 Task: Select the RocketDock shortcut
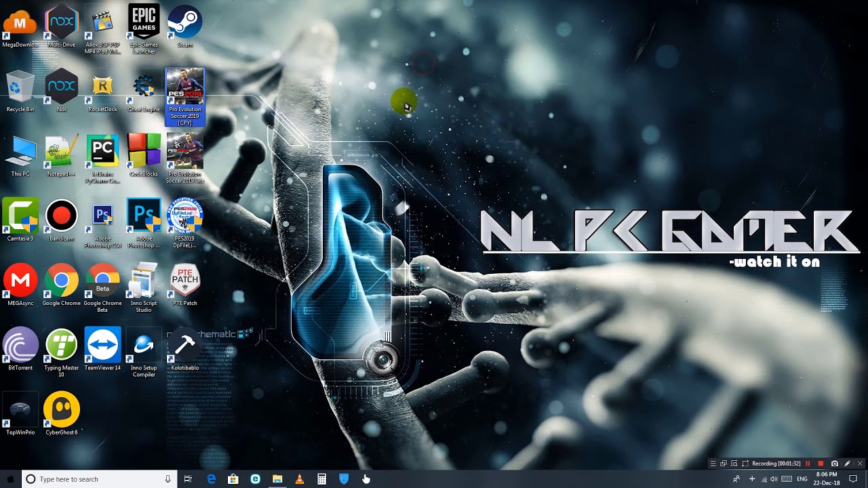tap(102, 91)
